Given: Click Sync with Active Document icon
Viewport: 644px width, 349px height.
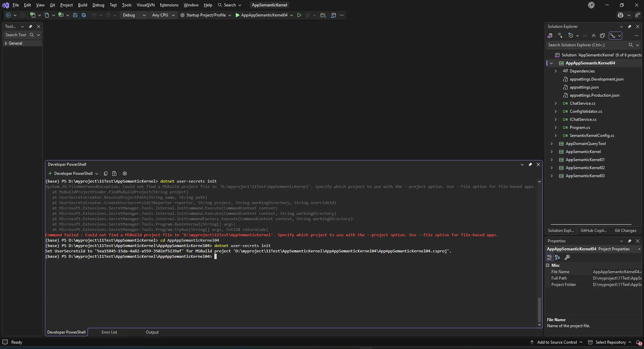Looking at the screenshot, I should click(x=585, y=36).
